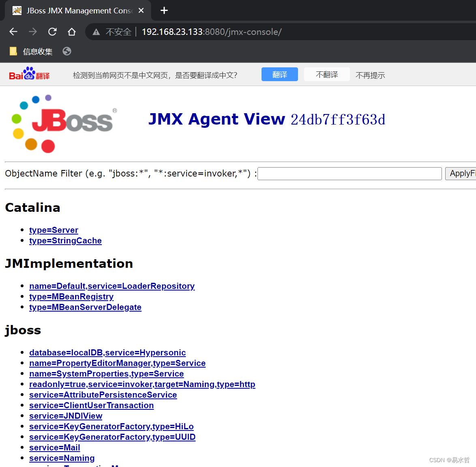Screen dimensions: 476x467
Task: Click the ObjectName Filter text field
Action: click(x=349, y=174)
